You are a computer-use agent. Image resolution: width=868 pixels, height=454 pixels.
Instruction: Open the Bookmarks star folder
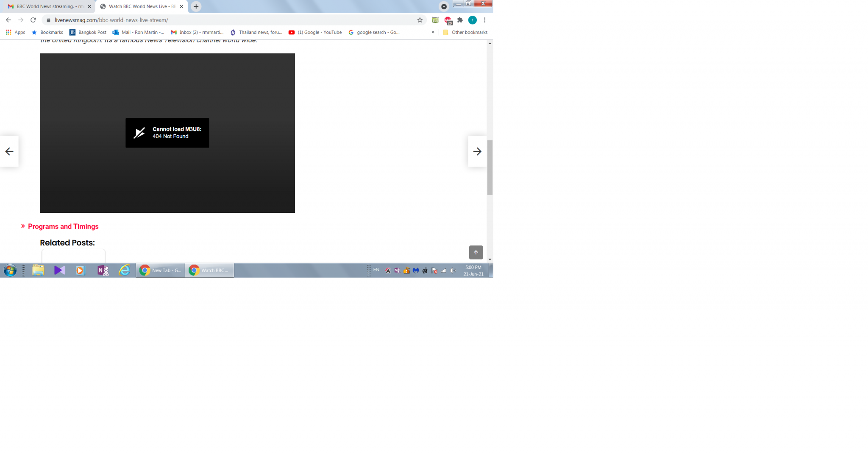click(x=47, y=32)
